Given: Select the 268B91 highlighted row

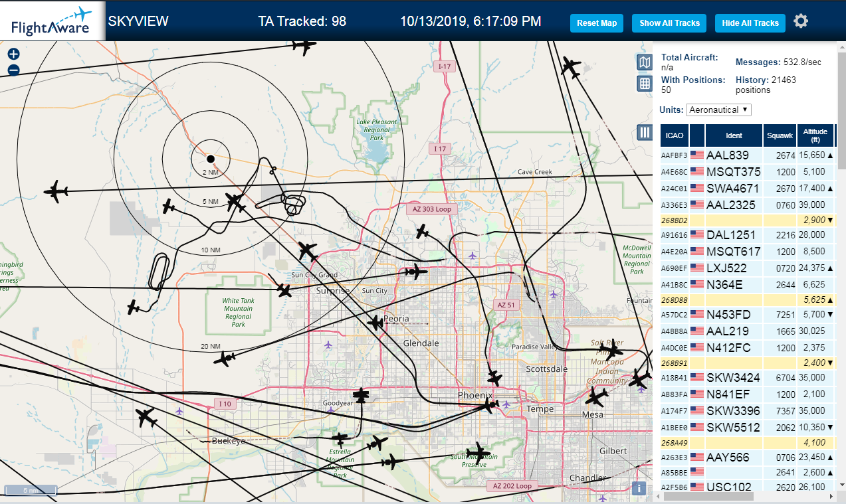Looking at the screenshot, I should (748, 363).
